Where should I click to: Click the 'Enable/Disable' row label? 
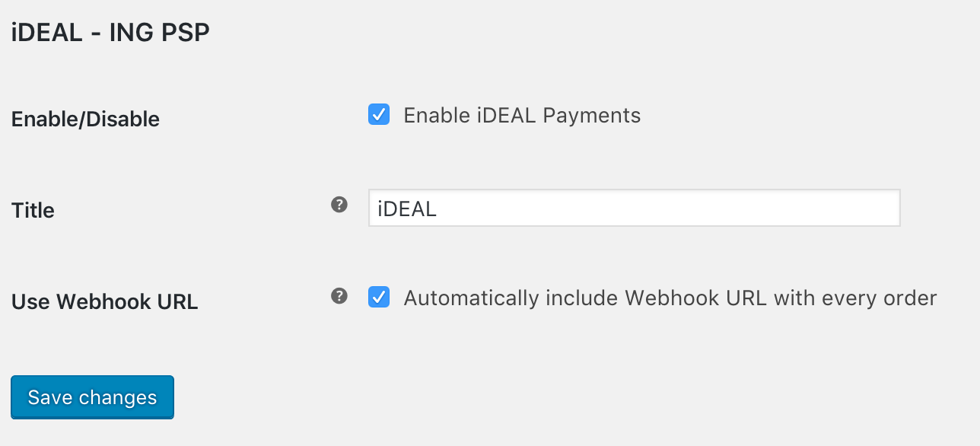(86, 119)
